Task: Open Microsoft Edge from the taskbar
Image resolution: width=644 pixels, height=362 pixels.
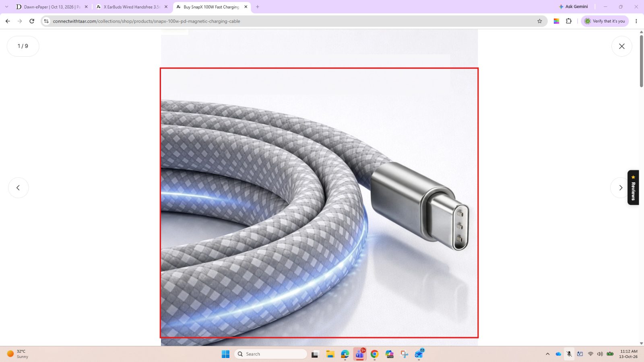Action: point(345,354)
